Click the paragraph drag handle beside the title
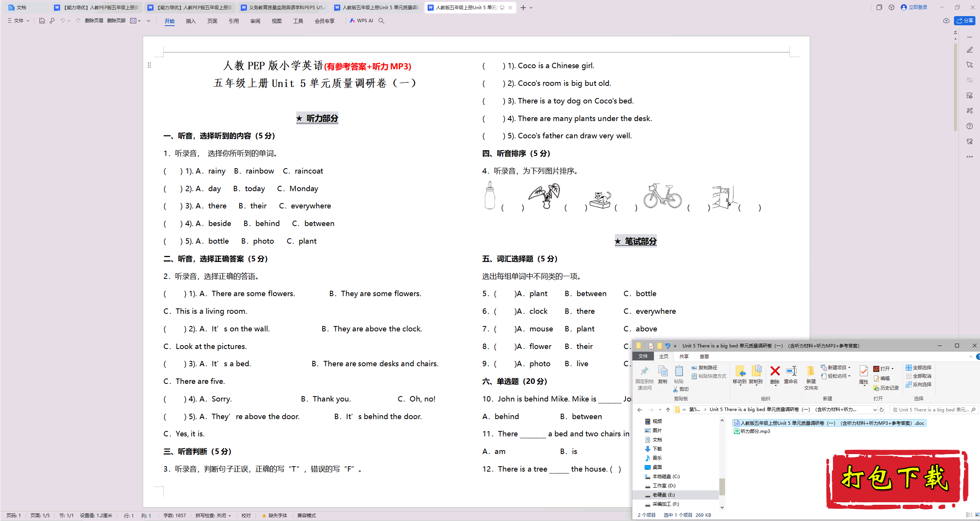980x521 pixels. click(x=149, y=66)
